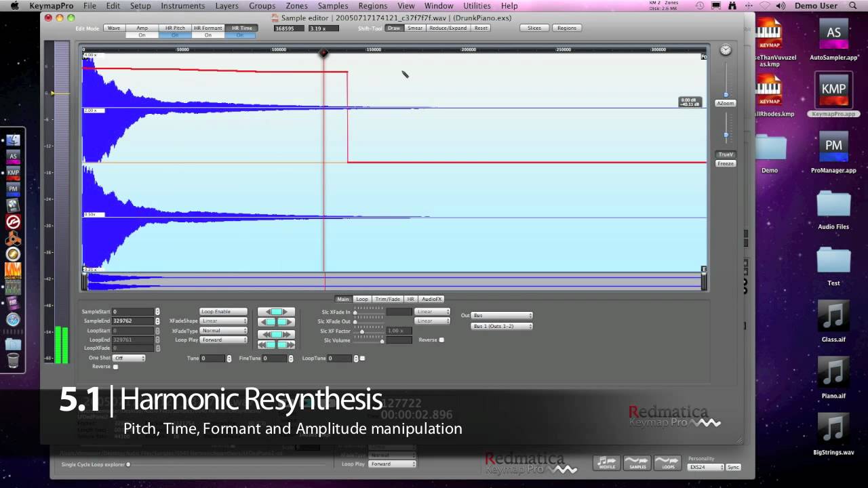Toggle the Freeze button

click(726, 163)
